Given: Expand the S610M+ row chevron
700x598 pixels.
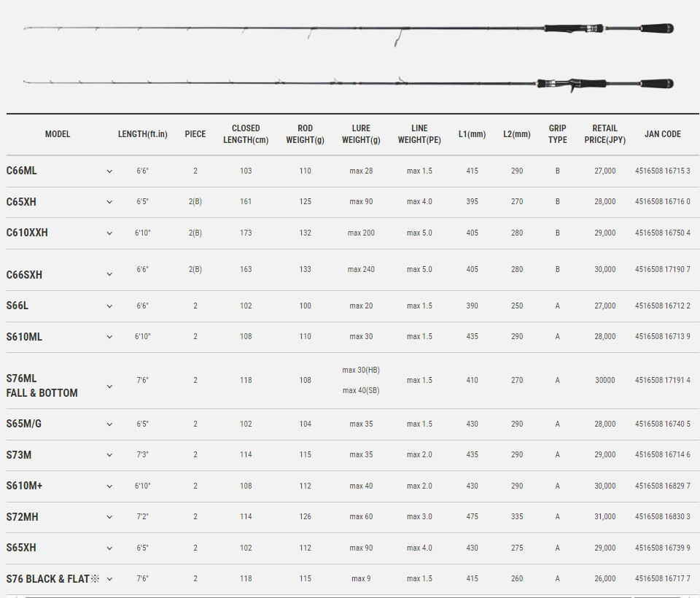Looking at the screenshot, I should [109, 486].
